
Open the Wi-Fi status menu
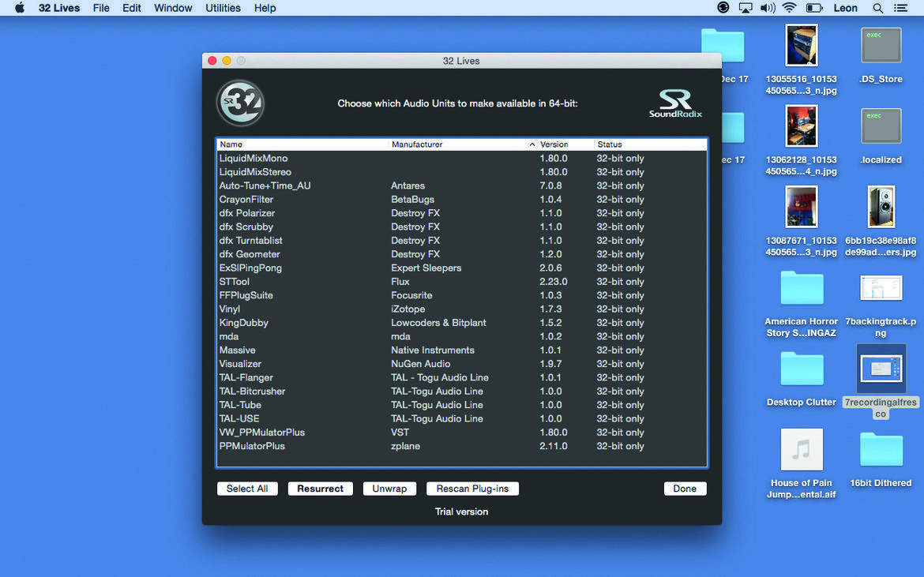tap(790, 8)
